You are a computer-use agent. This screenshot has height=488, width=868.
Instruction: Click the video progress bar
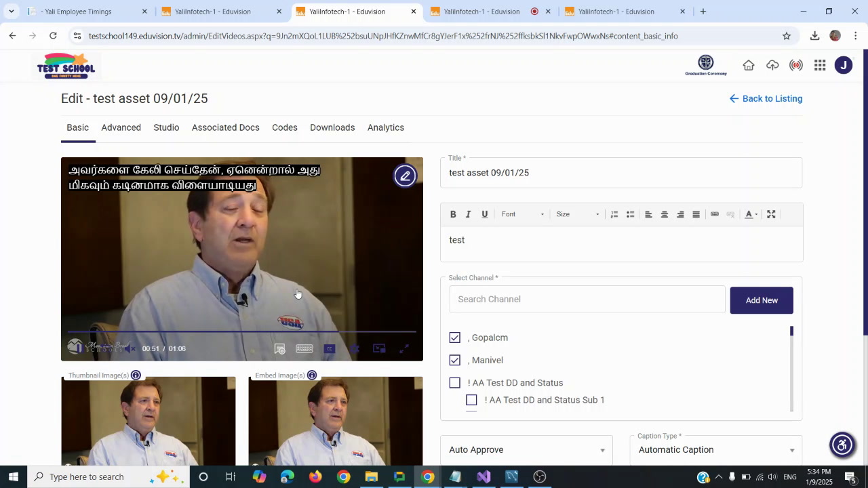[242, 332]
